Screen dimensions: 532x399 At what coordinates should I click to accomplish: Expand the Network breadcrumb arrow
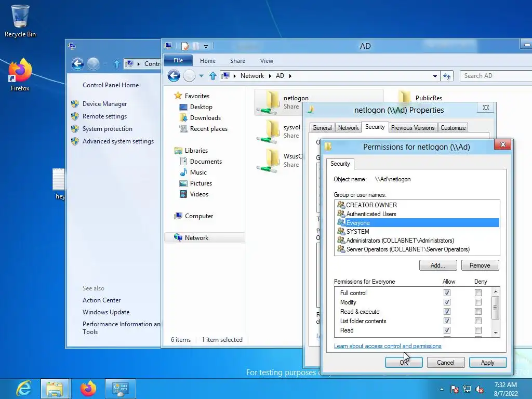pos(270,76)
